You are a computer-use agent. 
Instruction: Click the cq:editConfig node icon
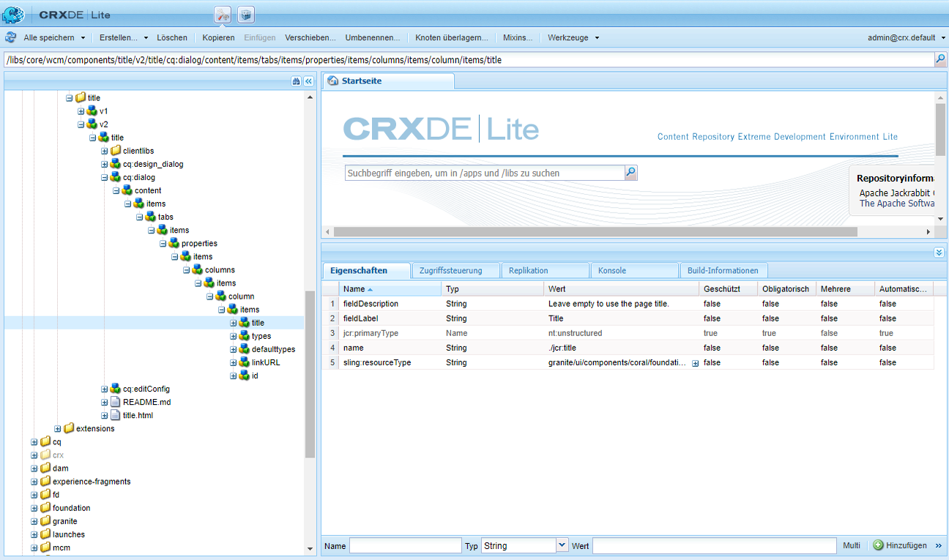click(x=116, y=389)
